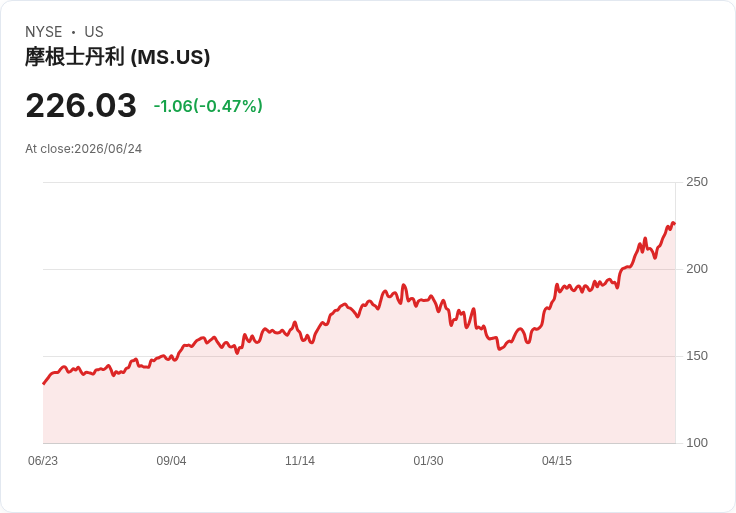
Task: Click the At close:2026/06/24 timestamp
Action: pyautogui.click(x=84, y=149)
